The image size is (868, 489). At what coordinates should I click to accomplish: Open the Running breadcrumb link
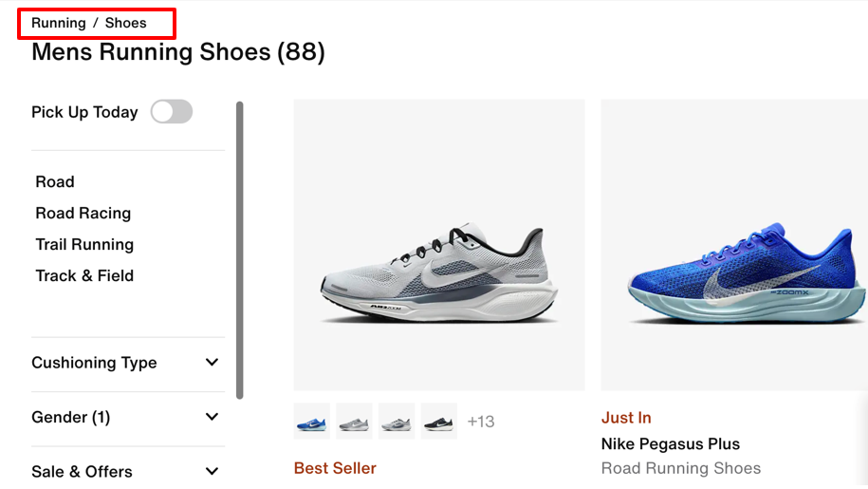pos(58,23)
